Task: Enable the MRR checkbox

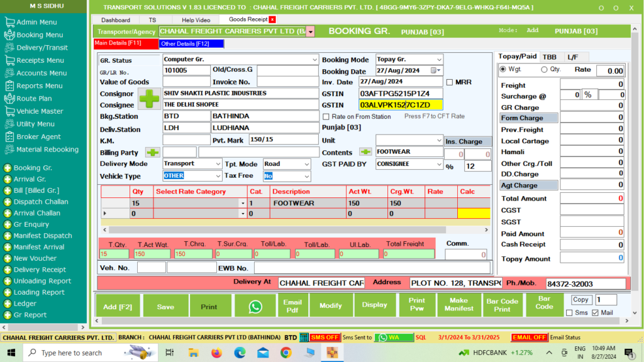Action: click(450, 82)
